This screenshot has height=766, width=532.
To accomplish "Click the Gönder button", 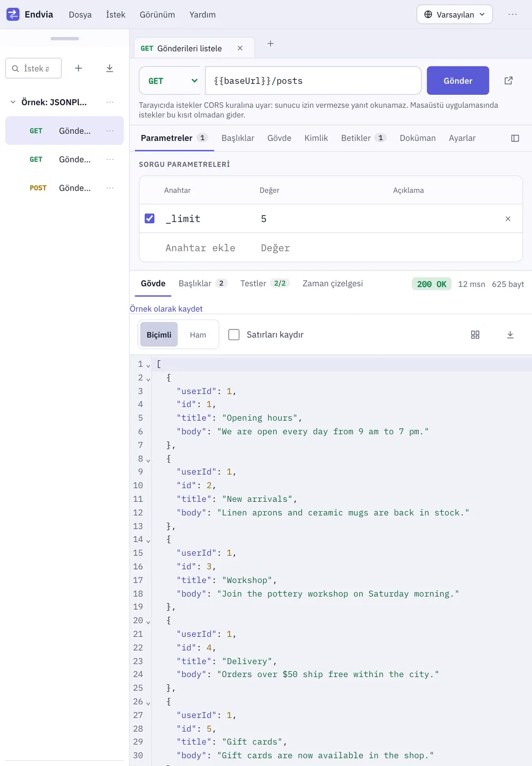I will point(458,80).
